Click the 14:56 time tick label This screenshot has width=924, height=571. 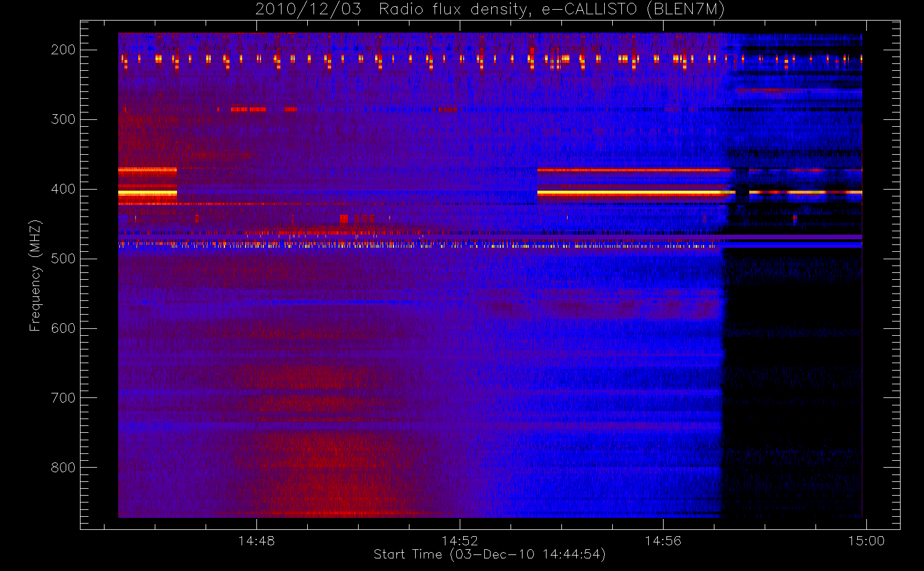coord(663,541)
